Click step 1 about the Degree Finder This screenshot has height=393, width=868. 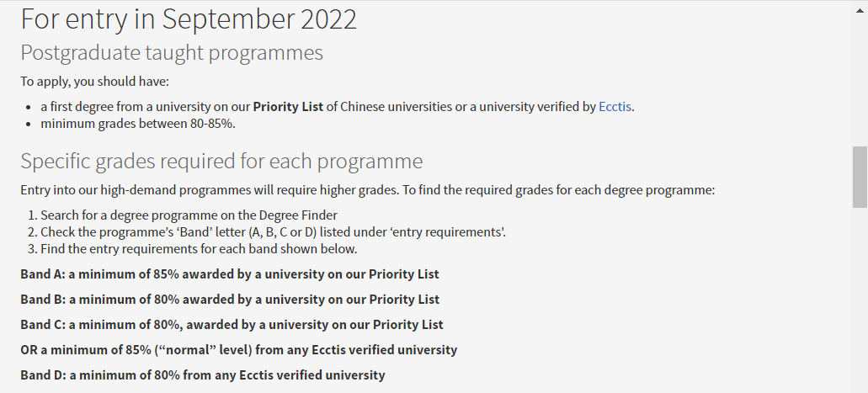pos(189,215)
